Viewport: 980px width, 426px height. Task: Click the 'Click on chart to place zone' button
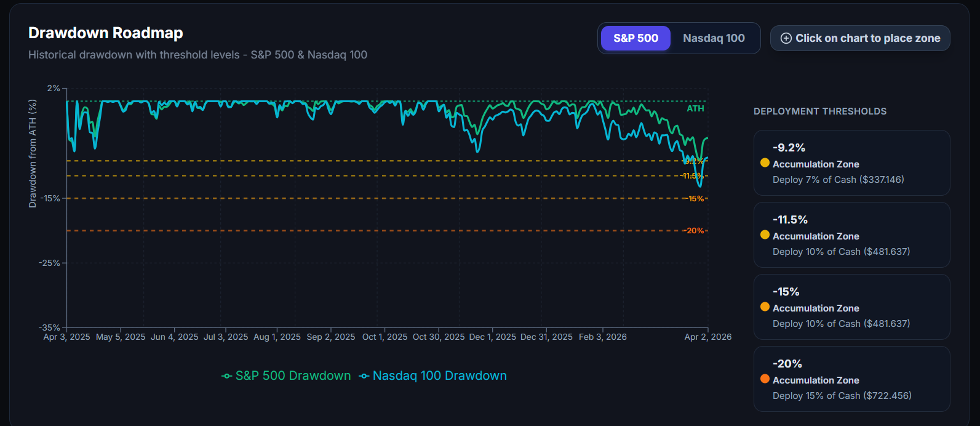pos(860,38)
